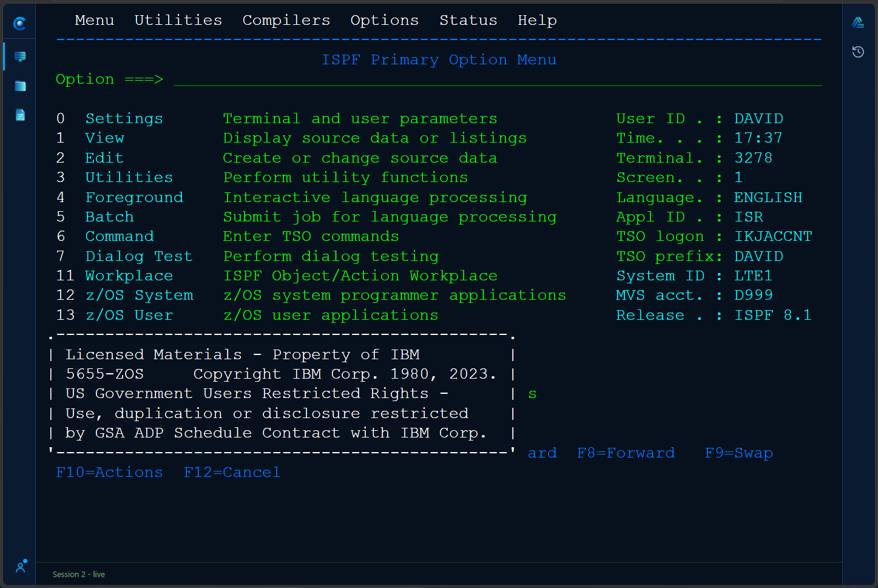Image resolution: width=878 pixels, height=588 pixels.
Task: Open the Help menu
Action: click(537, 21)
